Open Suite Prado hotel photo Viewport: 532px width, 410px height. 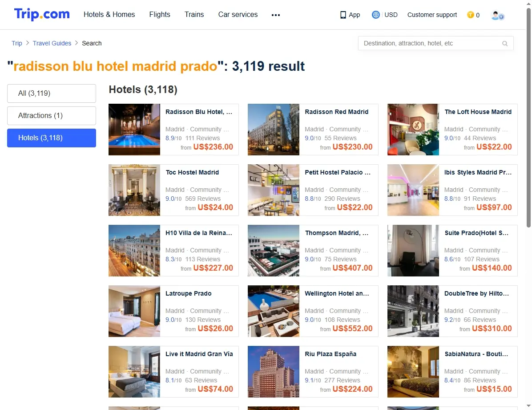point(413,250)
